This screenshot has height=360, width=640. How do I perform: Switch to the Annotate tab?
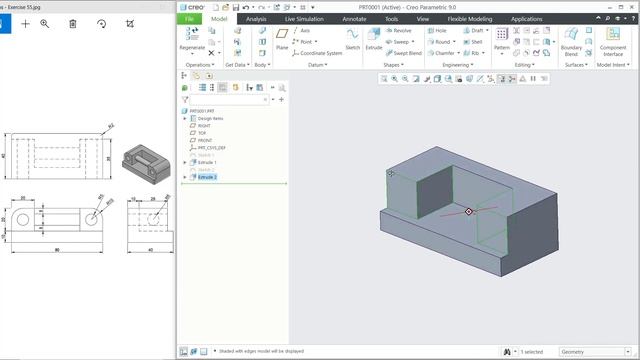point(354,19)
